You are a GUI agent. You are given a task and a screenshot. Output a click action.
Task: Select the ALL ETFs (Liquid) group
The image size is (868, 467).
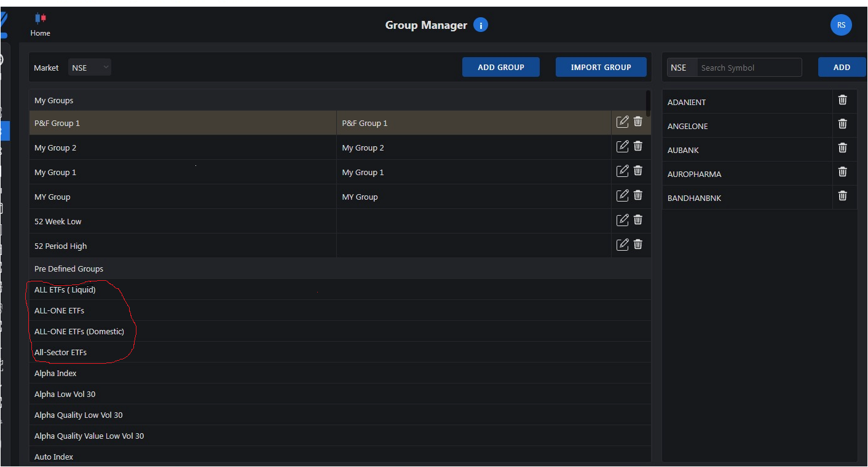point(65,290)
